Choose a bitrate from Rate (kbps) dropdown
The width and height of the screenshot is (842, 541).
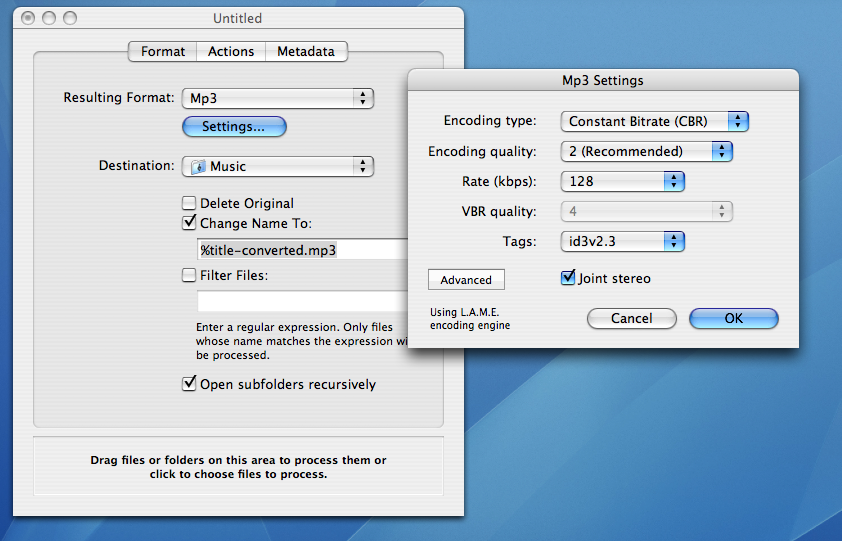(622, 181)
